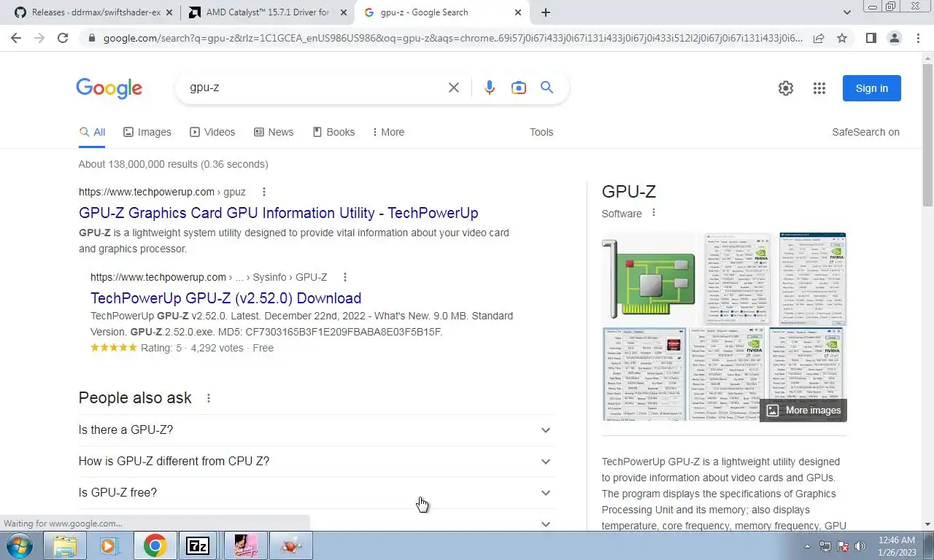
Task: Open the Chrome profile avatar icon
Action: point(895,38)
